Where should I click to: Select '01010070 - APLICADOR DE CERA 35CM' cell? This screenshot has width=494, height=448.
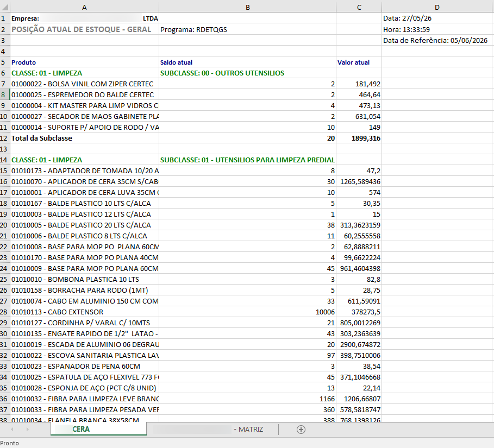point(84,182)
